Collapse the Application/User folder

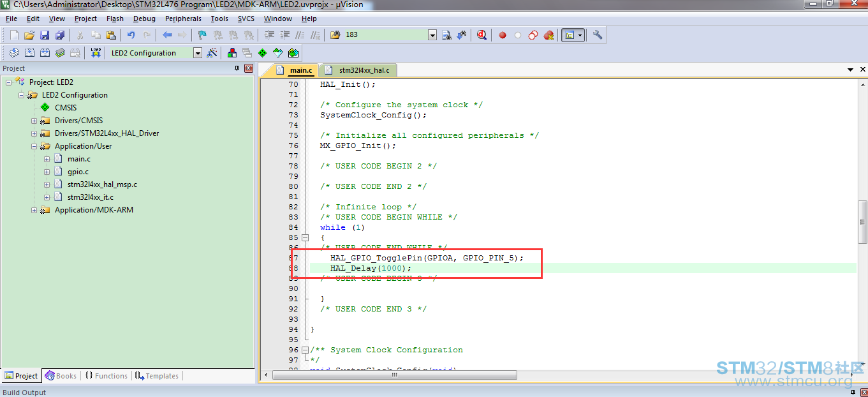(34, 146)
